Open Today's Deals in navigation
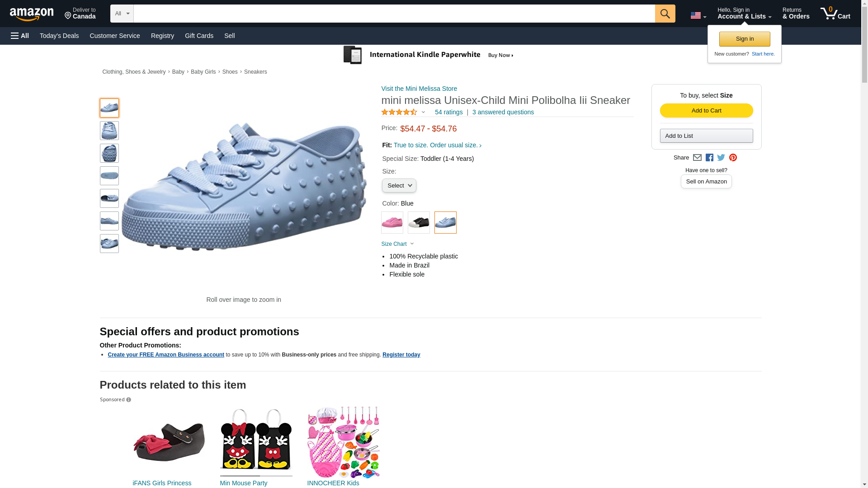The height and width of the screenshot is (488, 868). tap(59, 36)
